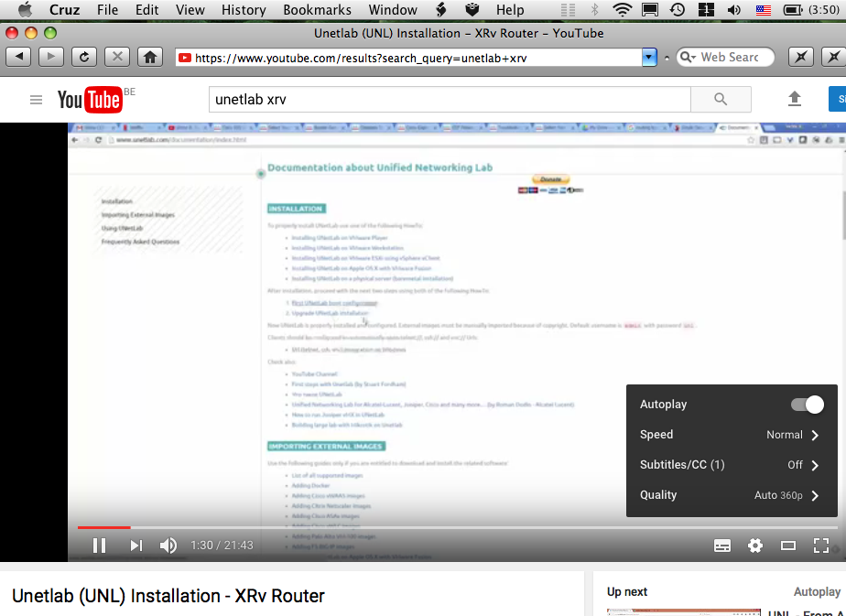Open the View menu
Image resolution: width=846 pixels, height=616 pixels.
[190, 10]
